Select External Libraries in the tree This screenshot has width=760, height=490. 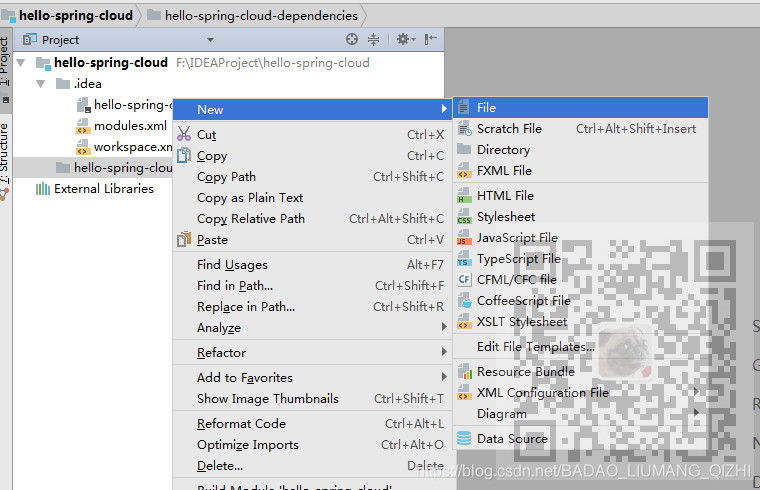(104, 189)
